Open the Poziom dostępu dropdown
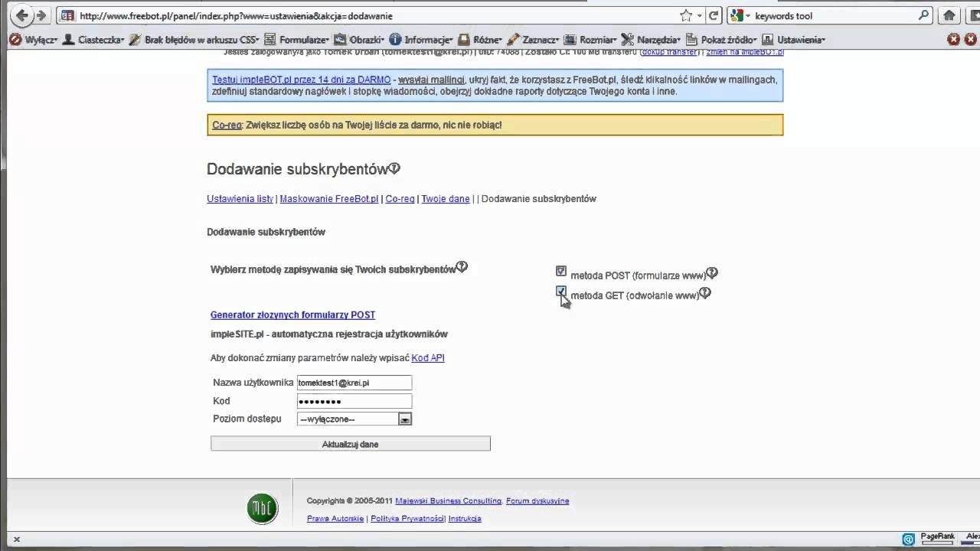Viewport: 980px width, 551px height. pos(354,419)
